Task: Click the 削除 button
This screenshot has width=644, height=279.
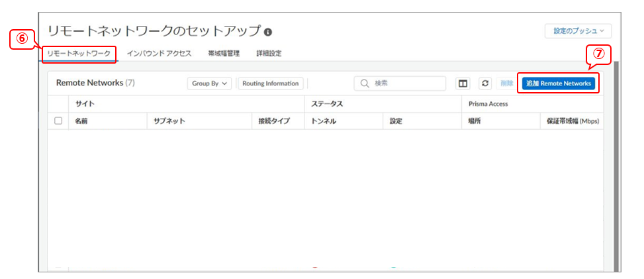Action: (506, 84)
